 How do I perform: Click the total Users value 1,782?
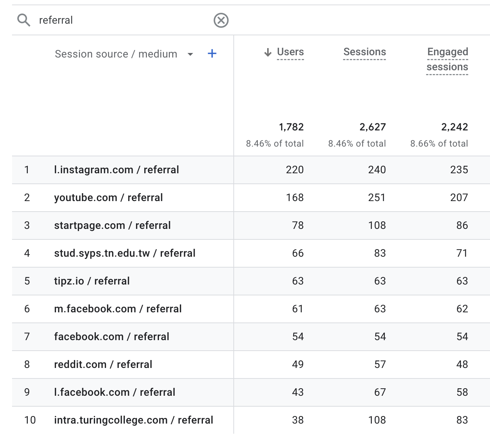coord(291,127)
